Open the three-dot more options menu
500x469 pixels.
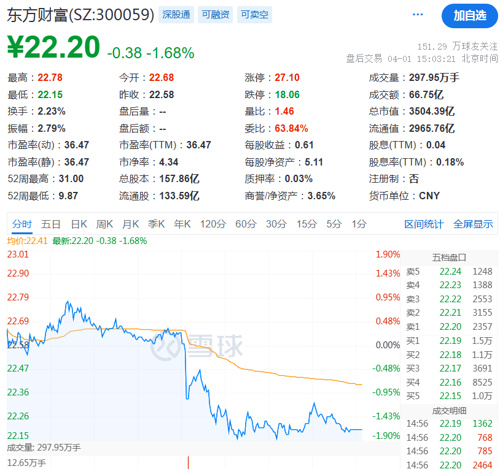pos(418,15)
